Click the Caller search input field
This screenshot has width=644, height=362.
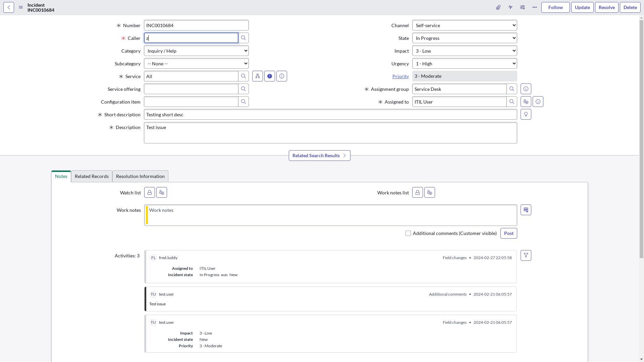coord(191,38)
